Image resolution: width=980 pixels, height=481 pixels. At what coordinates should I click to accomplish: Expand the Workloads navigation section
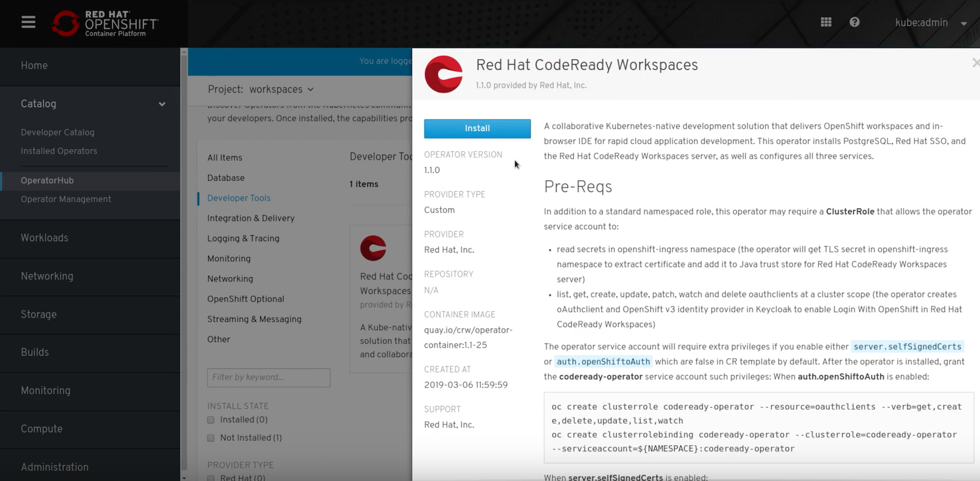click(90, 238)
